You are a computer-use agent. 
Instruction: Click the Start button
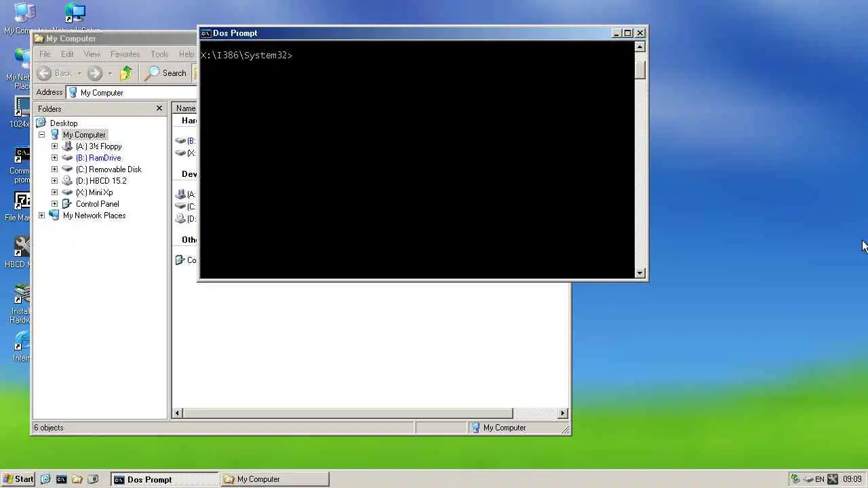pyautogui.click(x=18, y=479)
